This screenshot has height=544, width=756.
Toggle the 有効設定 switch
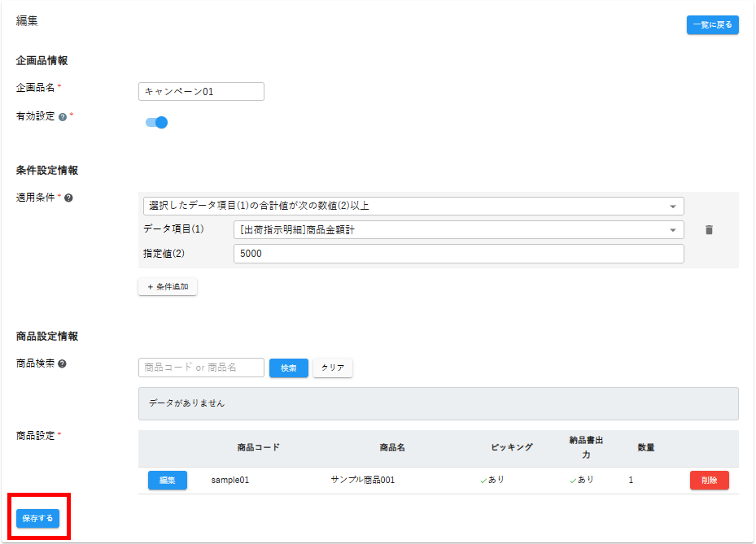[x=156, y=123]
